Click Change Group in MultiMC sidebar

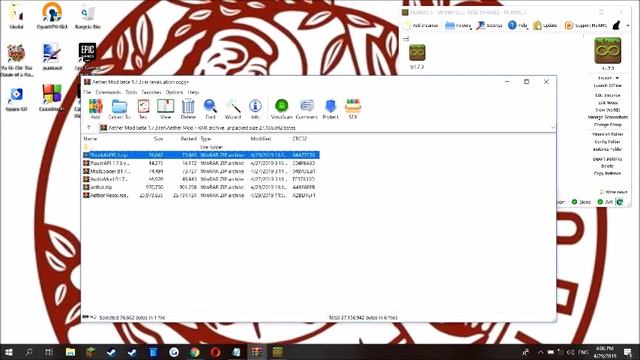point(607,124)
